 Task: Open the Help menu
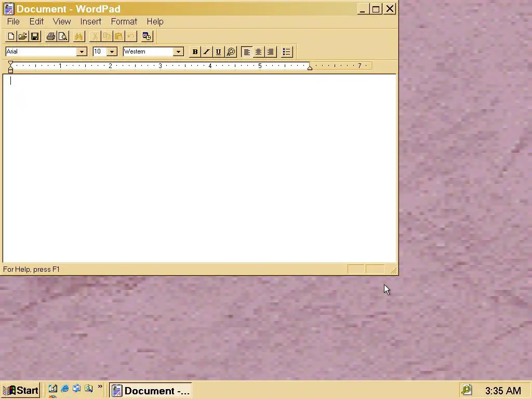[x=155, y=22]
